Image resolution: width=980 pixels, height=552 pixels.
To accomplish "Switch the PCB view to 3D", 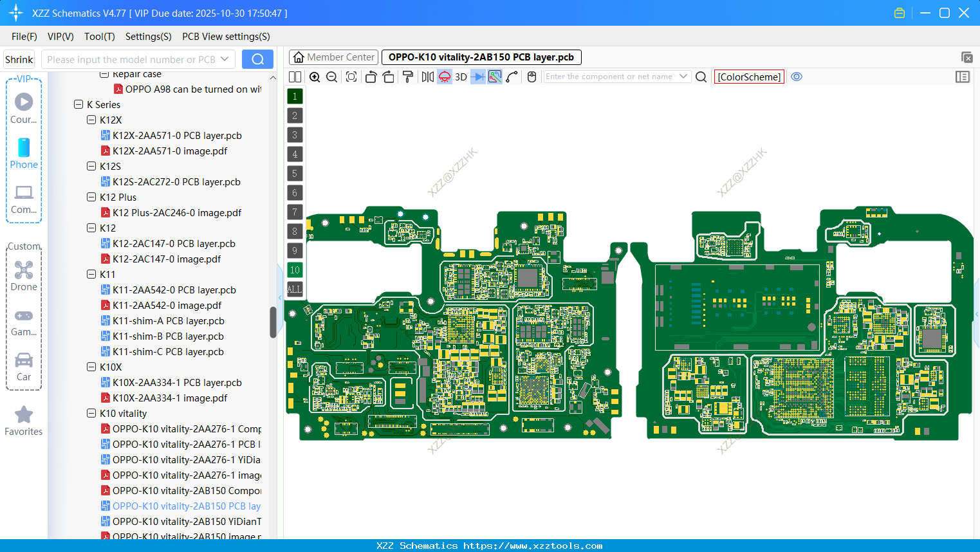I will [x=461, y=77].
